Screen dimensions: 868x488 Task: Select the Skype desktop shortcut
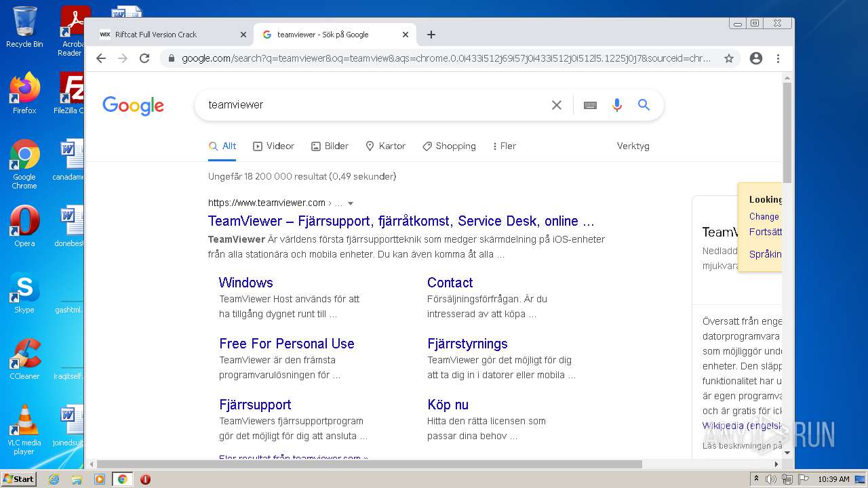click(x=24, y=293)
